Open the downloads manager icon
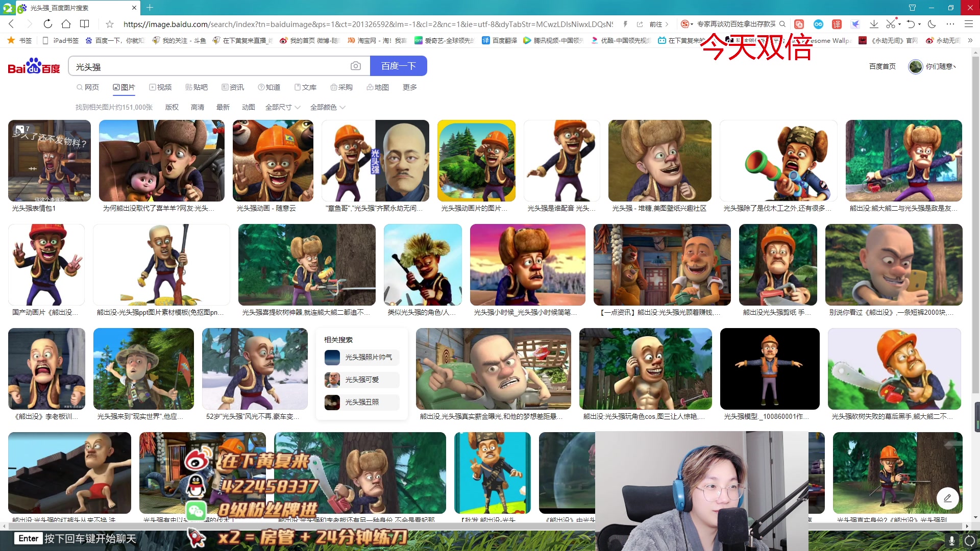Image resolution: width=980 pixels, height=551 pixels. [874, 24]
